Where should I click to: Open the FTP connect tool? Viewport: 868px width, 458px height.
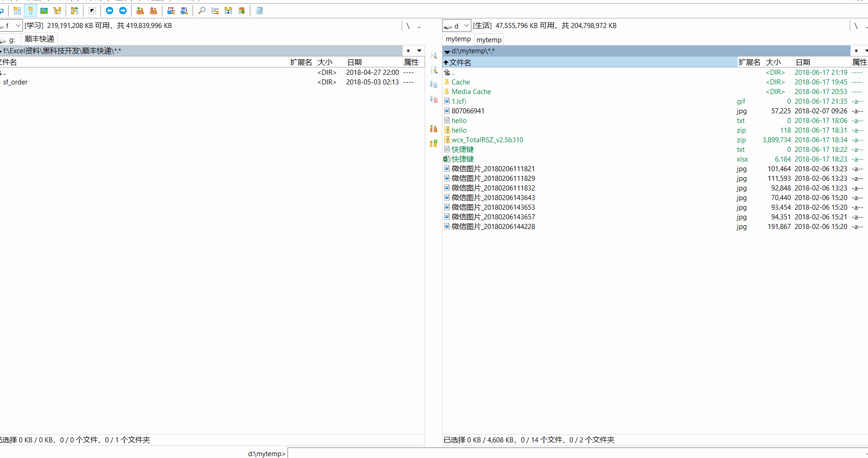171,11
